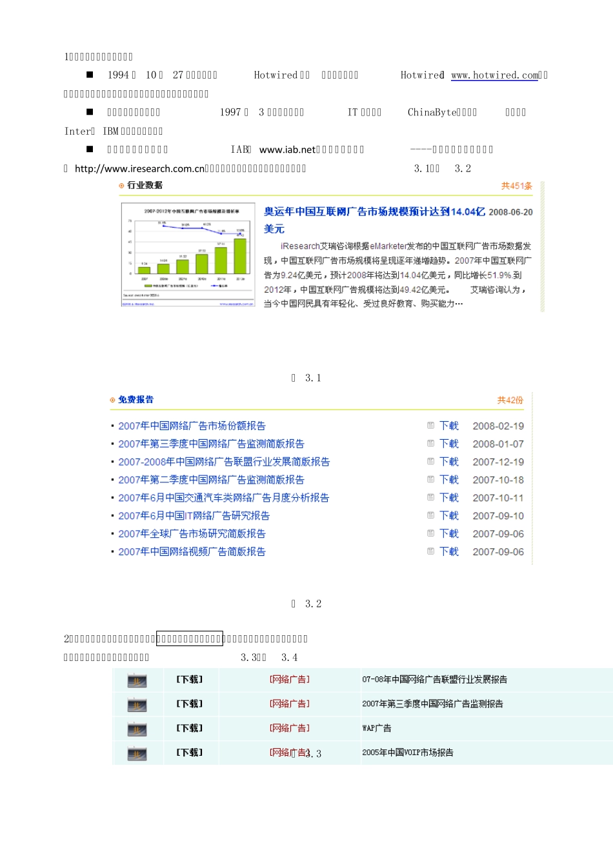Open 2007年第三季度中国网络广告监测报告 title
This screenshot has height=868, width=613.
click(432, 704)
